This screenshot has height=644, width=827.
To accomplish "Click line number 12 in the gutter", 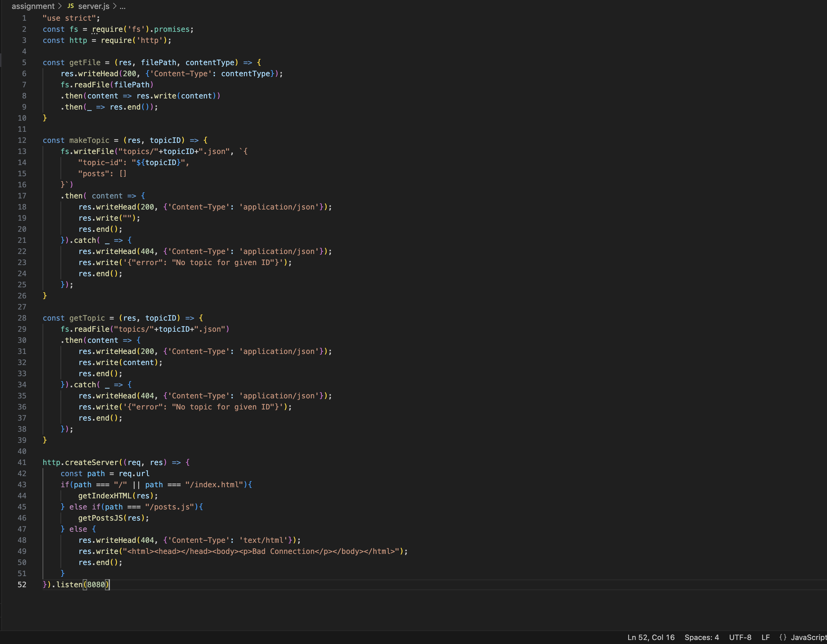I will (x=22, y=140).
